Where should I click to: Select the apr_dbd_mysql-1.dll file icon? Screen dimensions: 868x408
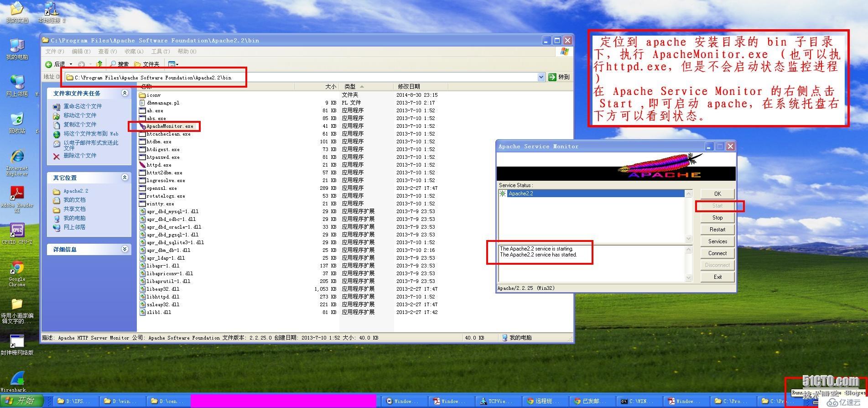[x=142, y=211]
